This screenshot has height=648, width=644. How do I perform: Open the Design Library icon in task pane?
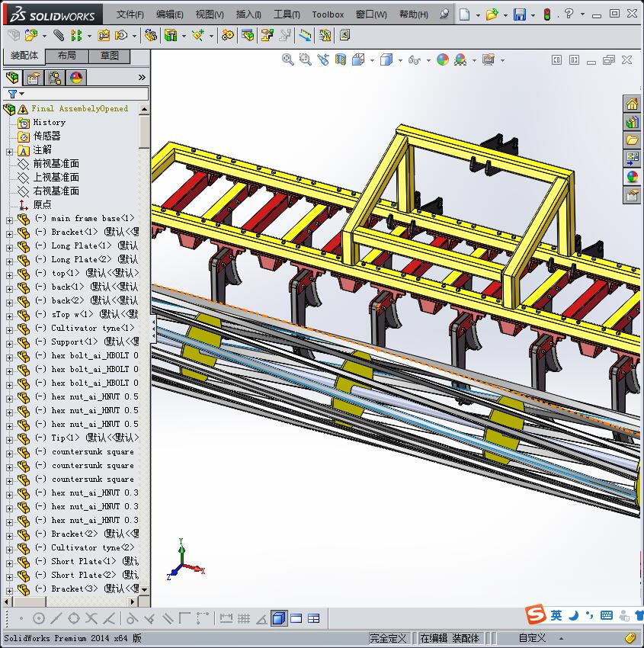632,122
